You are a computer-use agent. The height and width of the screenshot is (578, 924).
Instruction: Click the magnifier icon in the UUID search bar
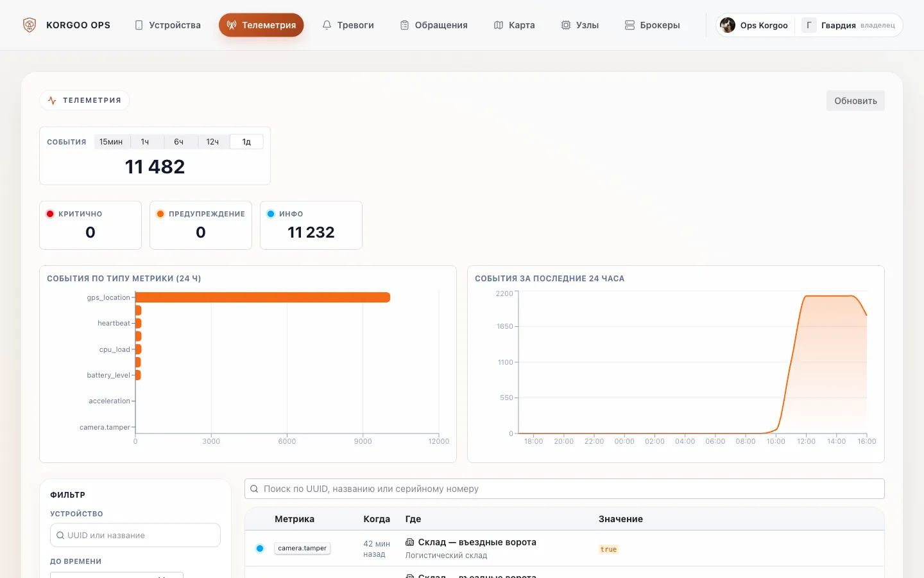pos(254,489)
